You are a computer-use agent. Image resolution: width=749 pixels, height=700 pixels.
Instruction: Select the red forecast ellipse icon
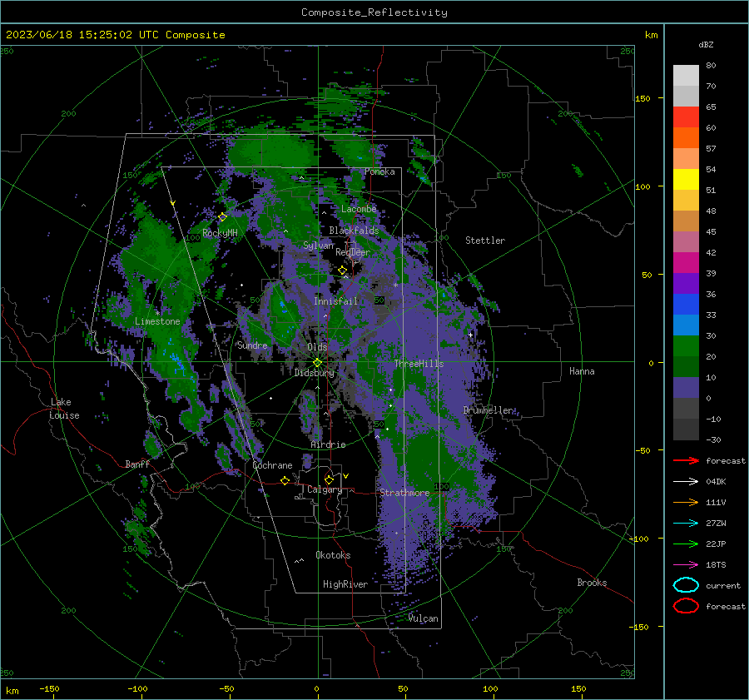click(x=686, y=606)
